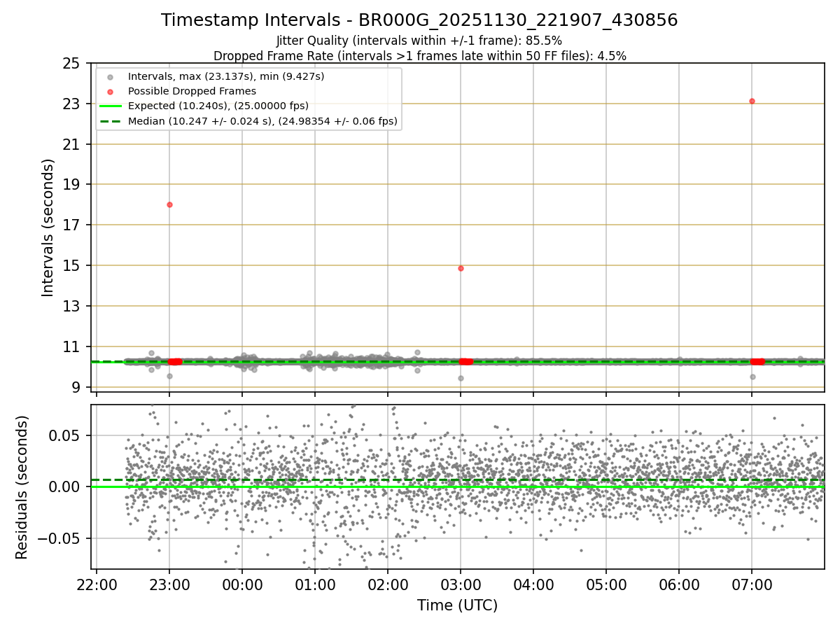Image resolution: width=840 pixels, height=630 pixels.
Task: Click the Median legend text entry
Action: point(262,121)
